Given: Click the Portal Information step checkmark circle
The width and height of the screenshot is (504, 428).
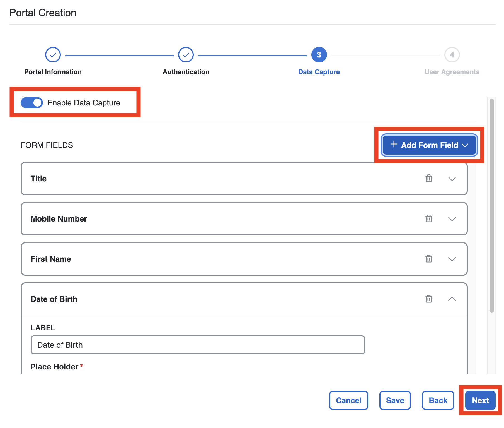Looking at the screenshot, I should pos(53,55).
